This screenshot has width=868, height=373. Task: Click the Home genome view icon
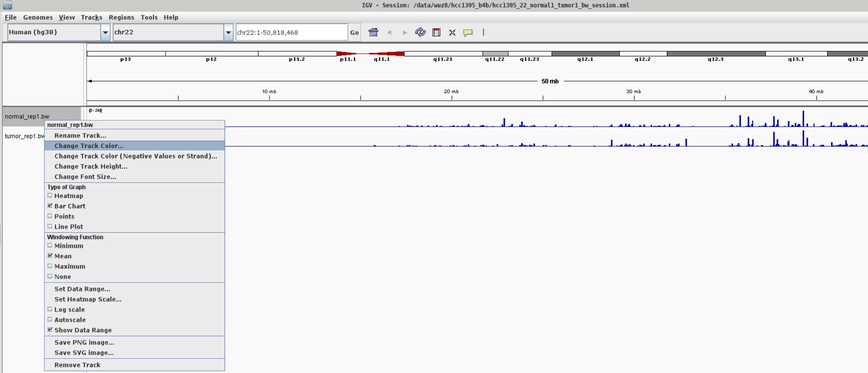(x=373, y=32)
